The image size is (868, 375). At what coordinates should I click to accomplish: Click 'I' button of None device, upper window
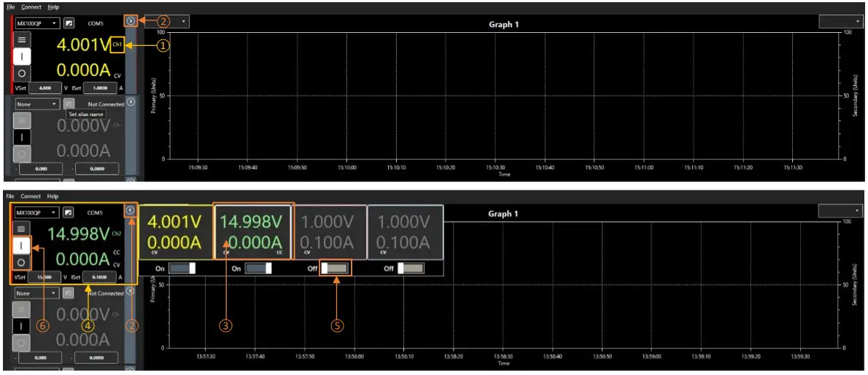(x=22, y=137)
